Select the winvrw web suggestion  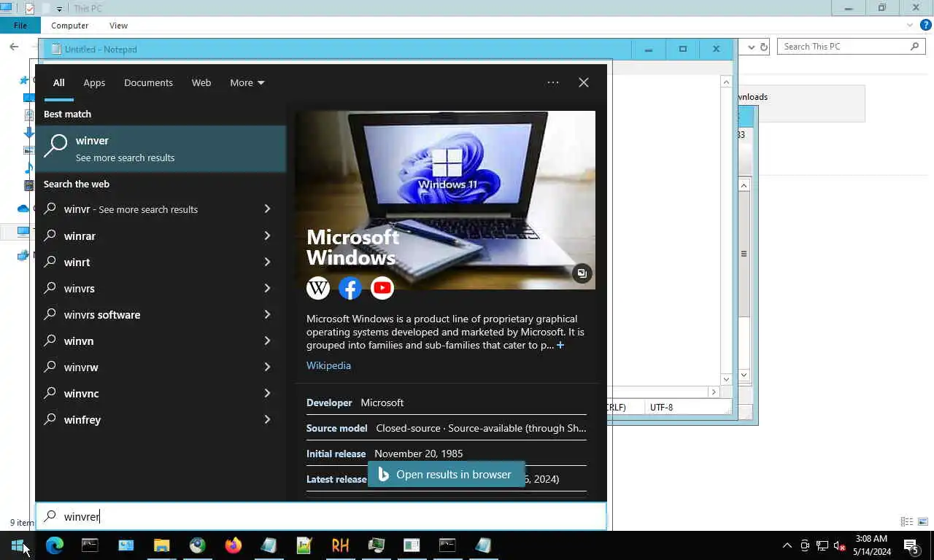click(161, 367)
